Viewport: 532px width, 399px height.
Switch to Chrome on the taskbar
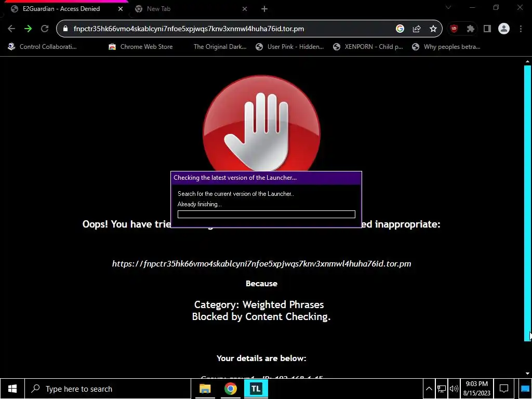[230, 389]
